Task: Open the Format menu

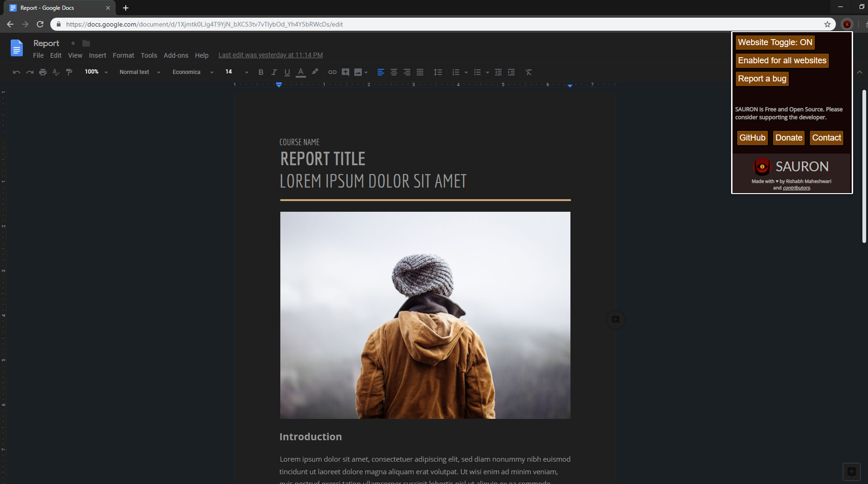Action: pyautogui.click(x=123, y=55)
